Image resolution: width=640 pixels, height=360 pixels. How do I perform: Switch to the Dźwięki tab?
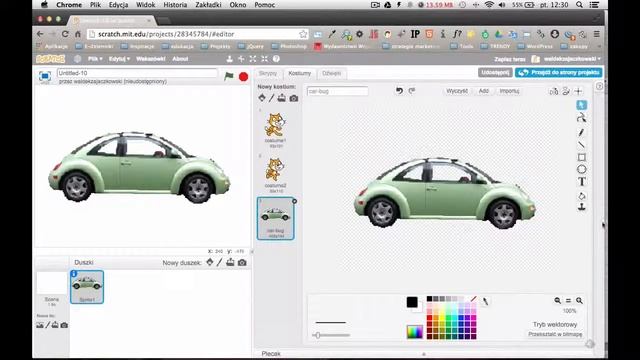click(x=331, y=73)
